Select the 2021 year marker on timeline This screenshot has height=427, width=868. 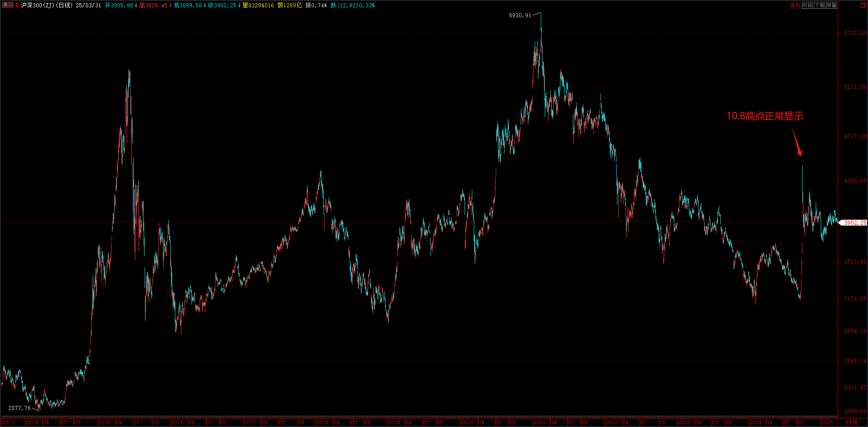pos(539,422)
